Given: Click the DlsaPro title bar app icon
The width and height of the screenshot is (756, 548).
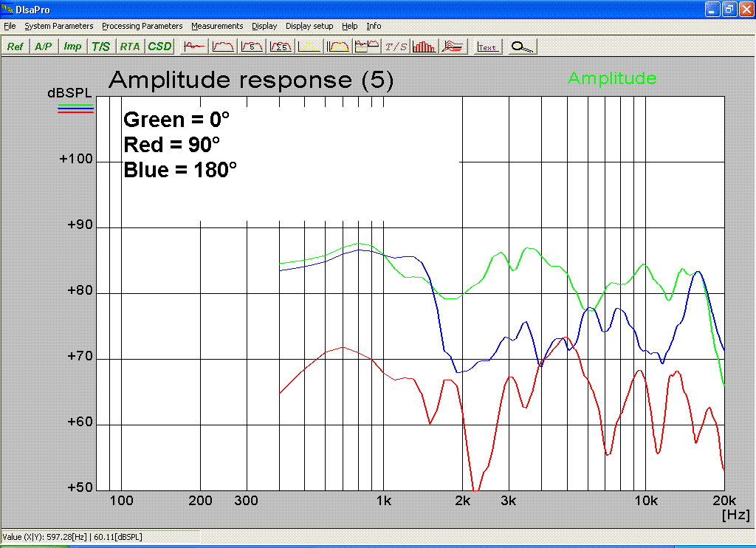Looking at the screenshot, I should point(7,9).
